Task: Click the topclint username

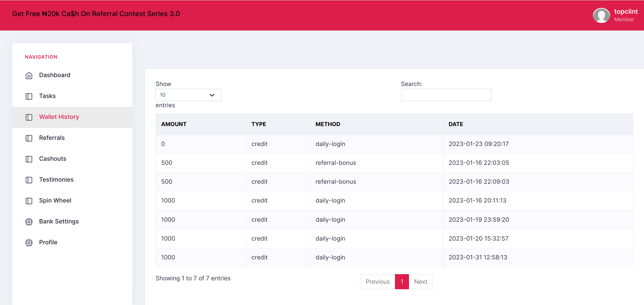Action: [x=626, y=12]
